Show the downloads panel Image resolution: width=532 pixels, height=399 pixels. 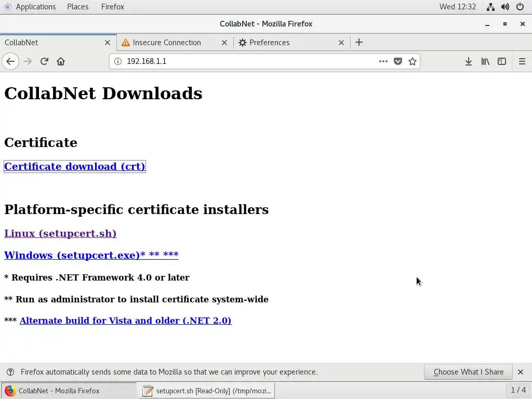pyautogui.click(x=469, y=61)
